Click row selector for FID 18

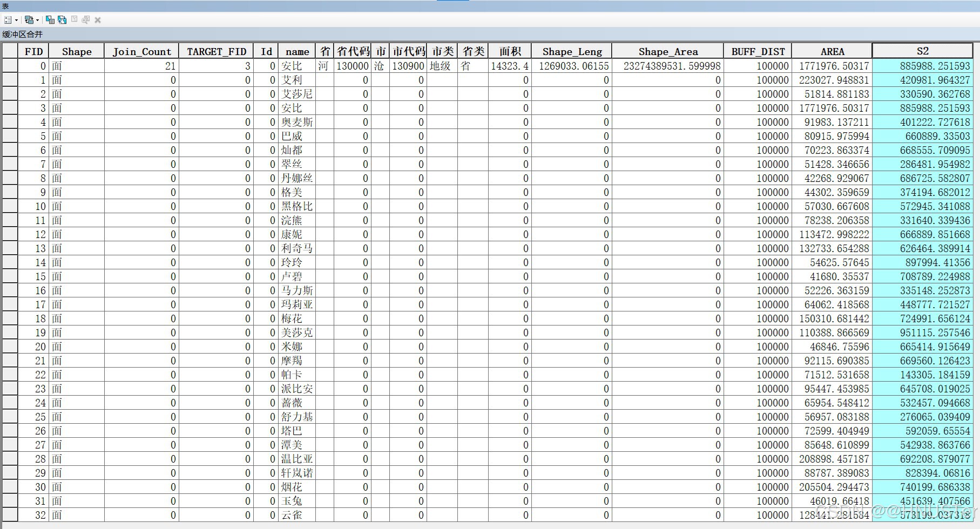click(x=10, y=318)
